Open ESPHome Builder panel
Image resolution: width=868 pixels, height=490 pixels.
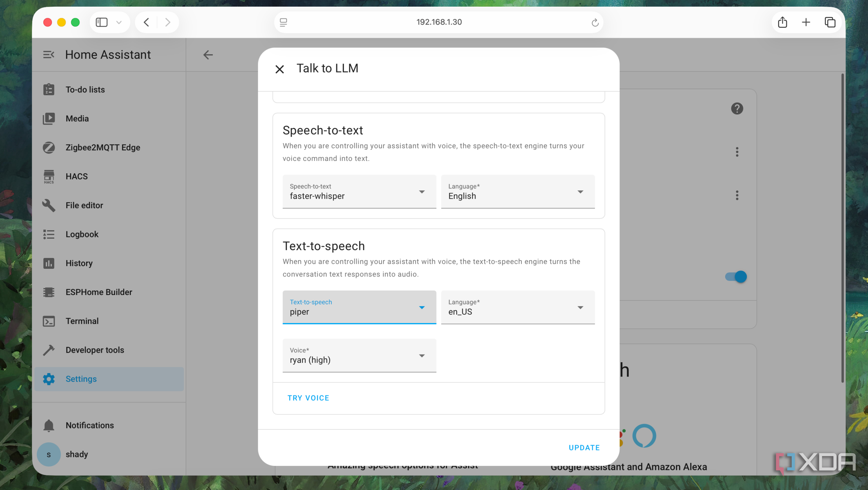(109, 292)
